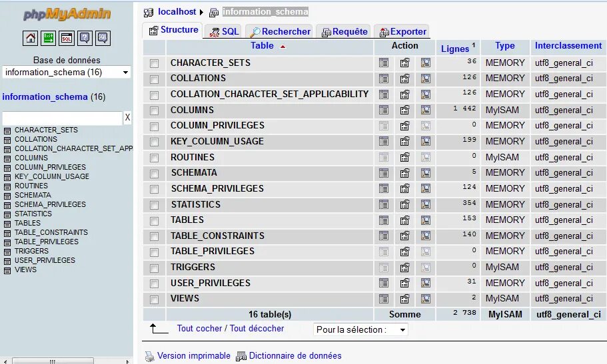The width and height of the screenshot is (607, 364).
Task: Click SCHEMA_PRIVILEGES table name in main list
Action: (218, 188)
